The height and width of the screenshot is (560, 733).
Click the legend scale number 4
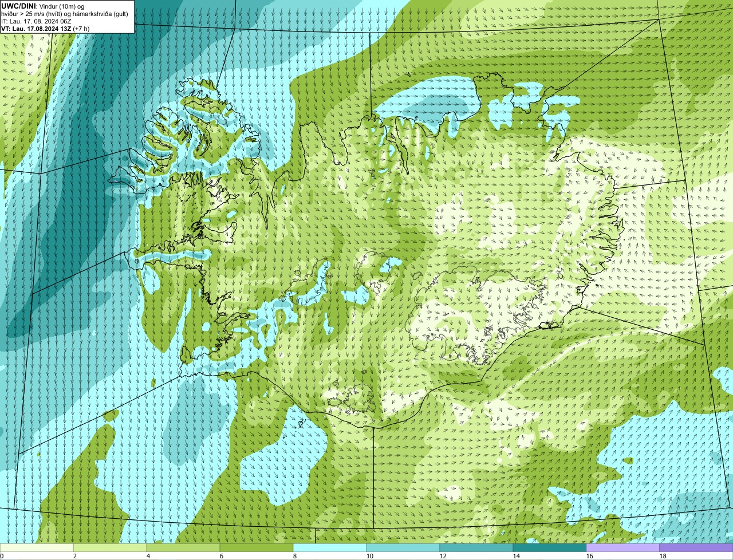[148, 556]
